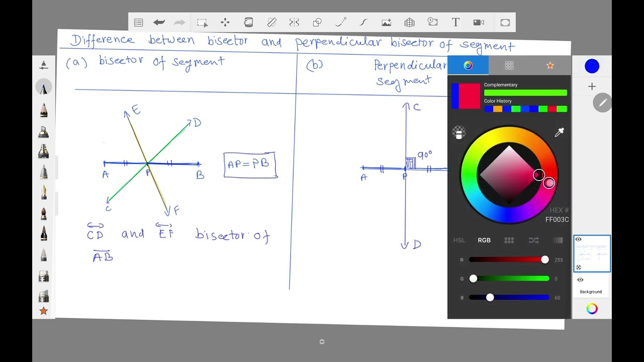Open favorite colors star tab
The image size is (644, 362).
pyautogui.click(x=550, y=65)
